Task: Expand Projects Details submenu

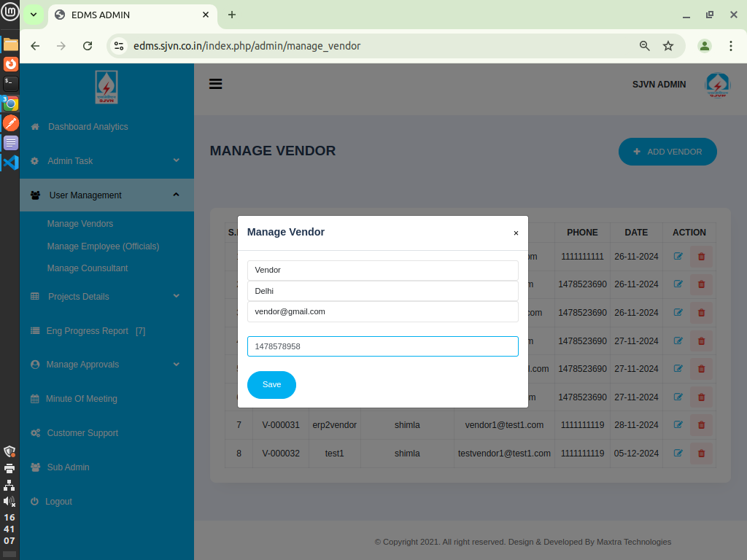Action: (107, 297)
